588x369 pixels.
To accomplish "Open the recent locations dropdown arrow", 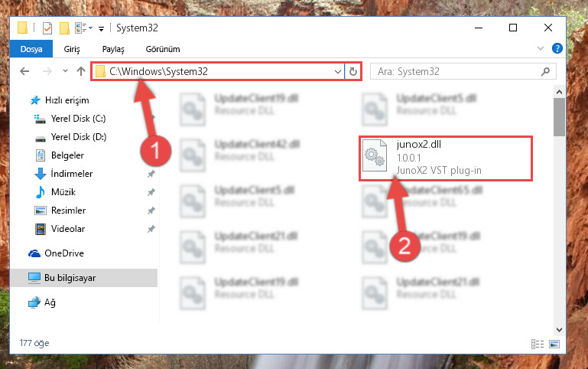I will pyautogui.click(x=65, y=71).
